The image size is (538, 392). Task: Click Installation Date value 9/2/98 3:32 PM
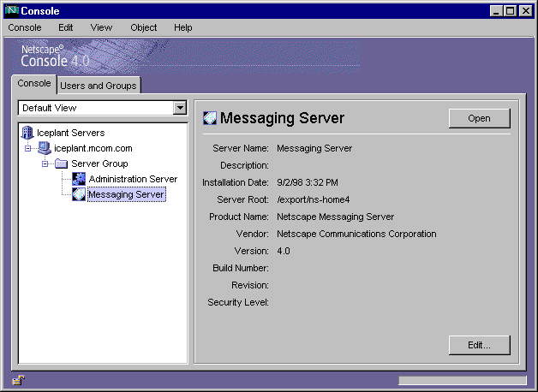tap(308, 182)
